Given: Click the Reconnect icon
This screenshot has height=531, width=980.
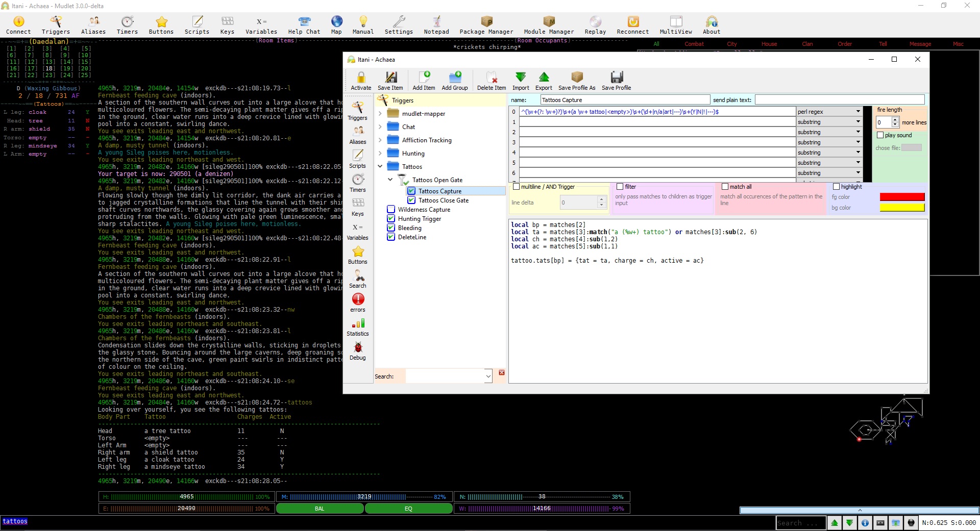Looking at the screenshot, I should [x=633, y=24].
